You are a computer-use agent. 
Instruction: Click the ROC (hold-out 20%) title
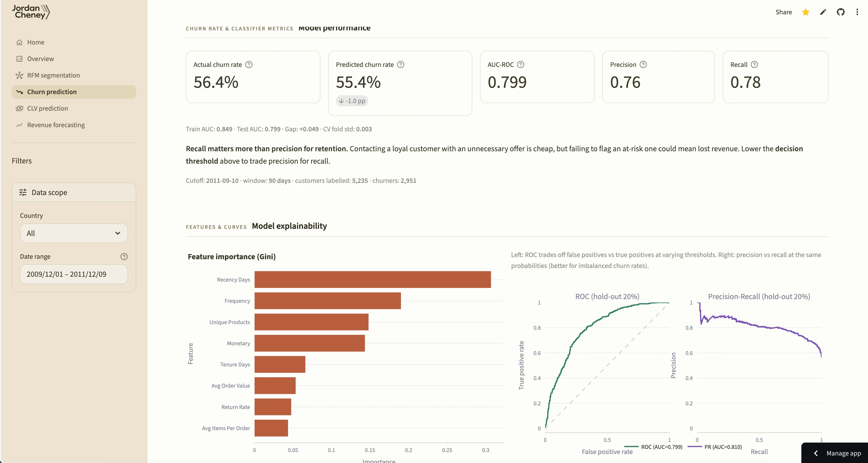(607, 297)
